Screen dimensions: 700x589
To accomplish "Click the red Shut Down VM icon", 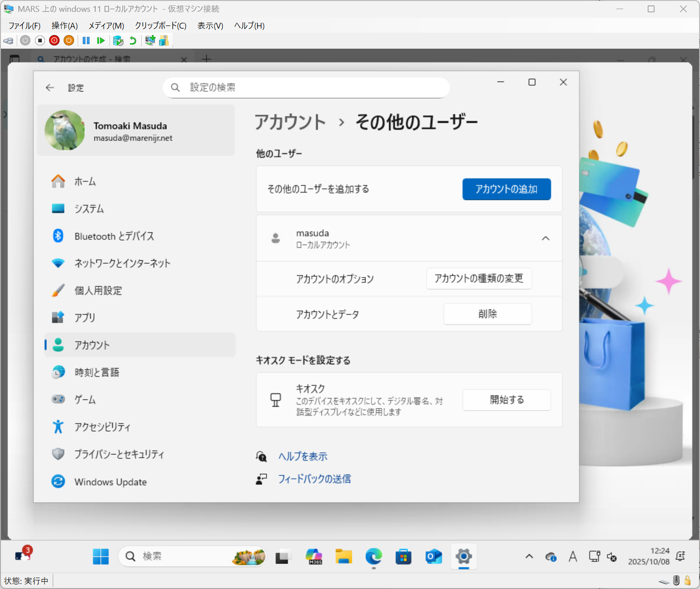I will click(54, 40).
